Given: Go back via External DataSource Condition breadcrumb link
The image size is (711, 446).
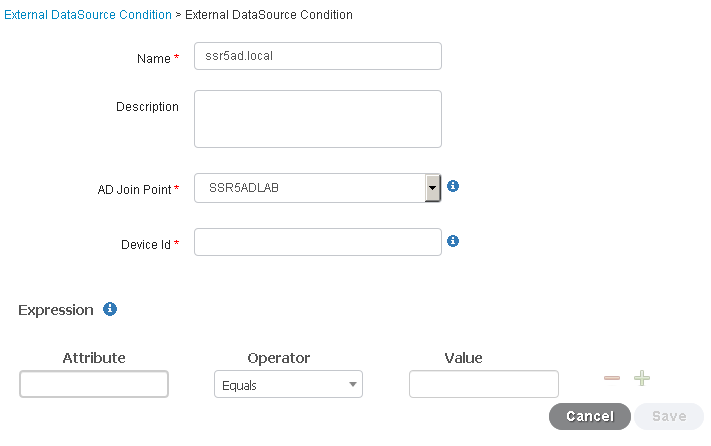Looking at the screenshot, I should [x=88, y=15].
